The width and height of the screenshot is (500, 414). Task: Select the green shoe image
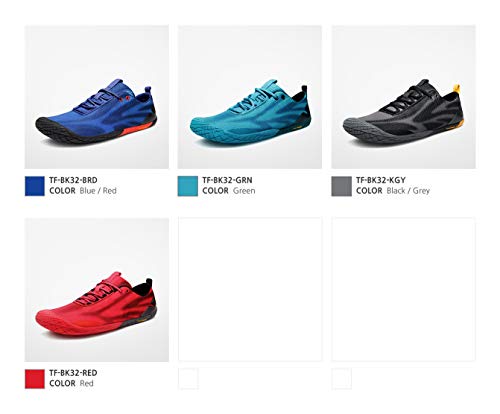[x=250, y=97]
